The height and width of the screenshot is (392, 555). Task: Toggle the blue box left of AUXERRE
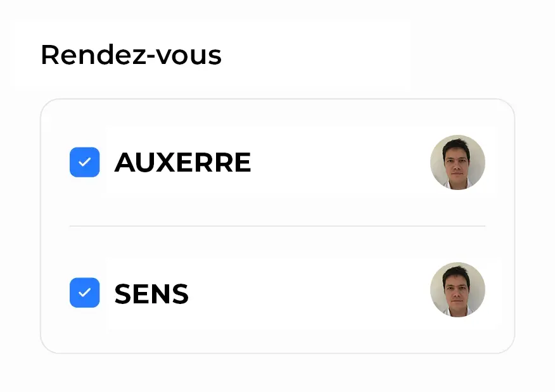(84, 162)
